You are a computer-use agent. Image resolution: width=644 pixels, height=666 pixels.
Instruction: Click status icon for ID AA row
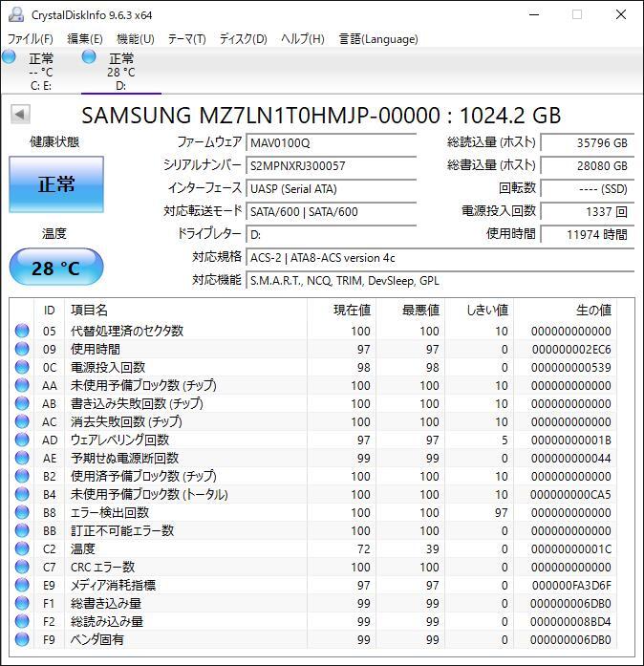tap(22, 385)
